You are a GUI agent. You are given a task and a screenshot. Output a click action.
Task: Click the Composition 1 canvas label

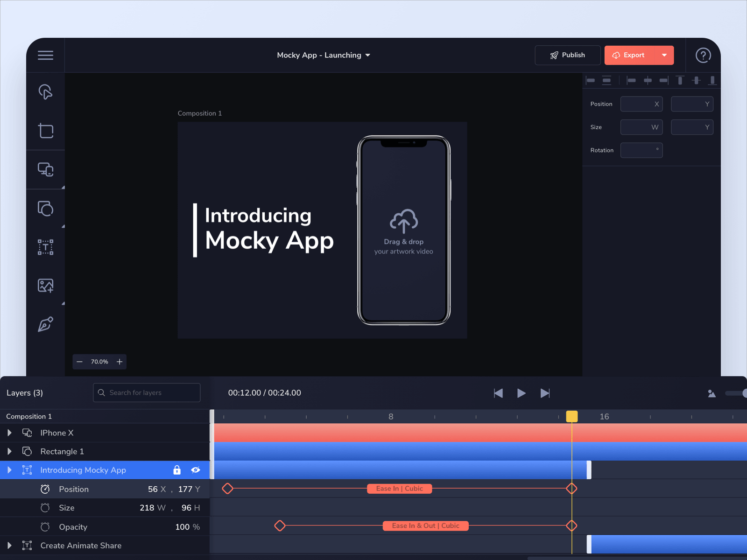click(200, 113)
